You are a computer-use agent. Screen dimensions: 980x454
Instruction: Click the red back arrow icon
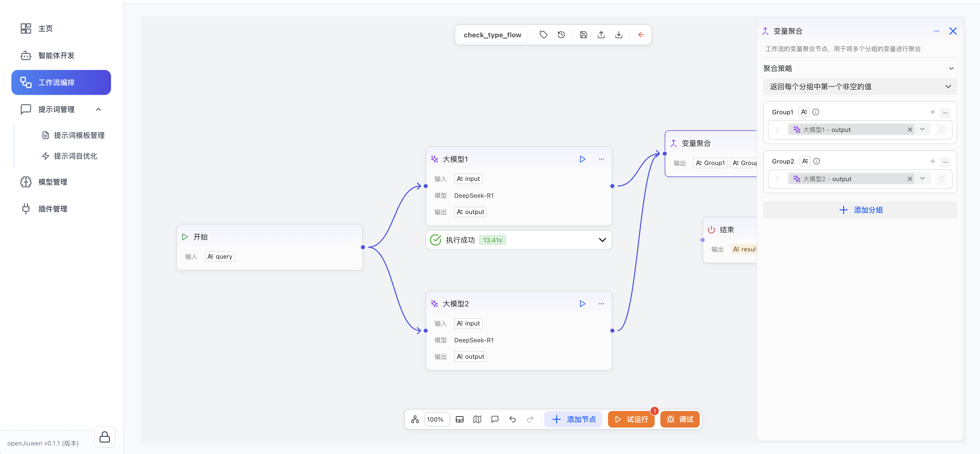641,35
